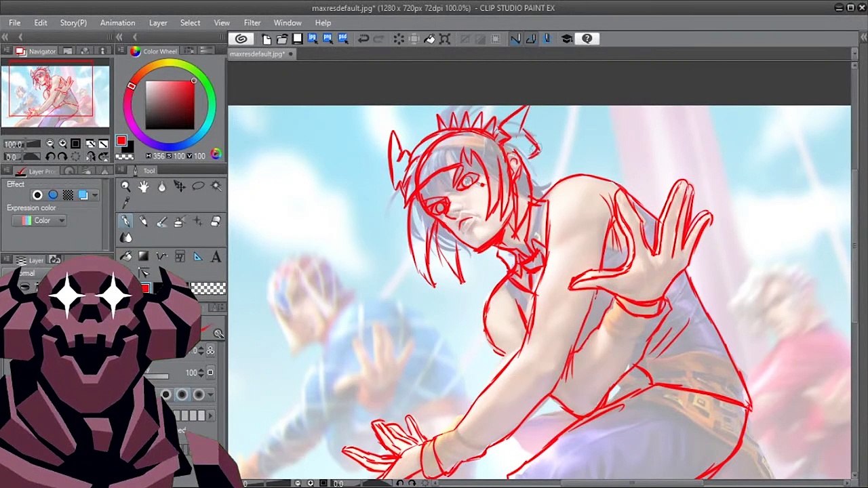This screenshot has width=868, height=488.
Task: Select the Gradient tool
Action: tap(144, 256)
